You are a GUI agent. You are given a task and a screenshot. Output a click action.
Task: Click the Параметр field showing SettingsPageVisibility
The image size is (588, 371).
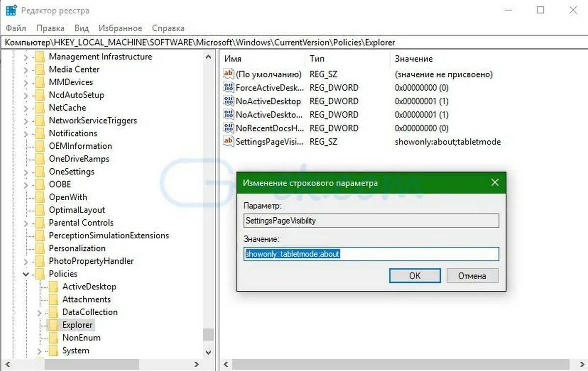coord(371,221)
